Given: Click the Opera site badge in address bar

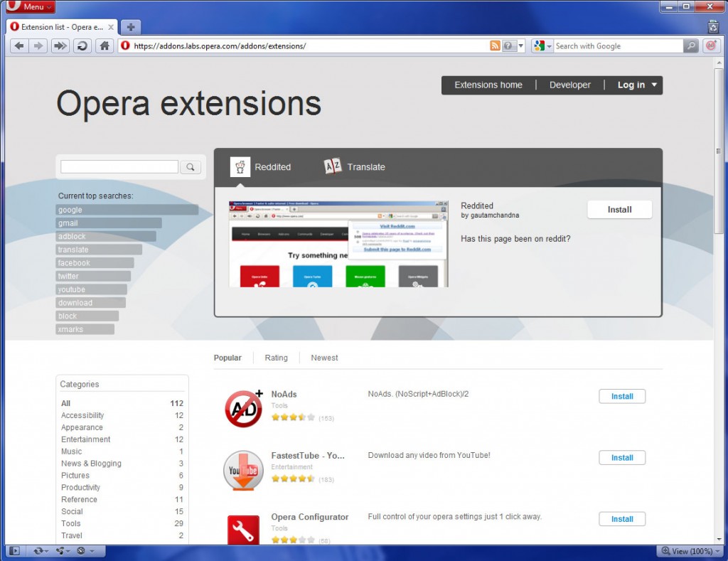Looking at the screenshot, I should pos(125,46).
